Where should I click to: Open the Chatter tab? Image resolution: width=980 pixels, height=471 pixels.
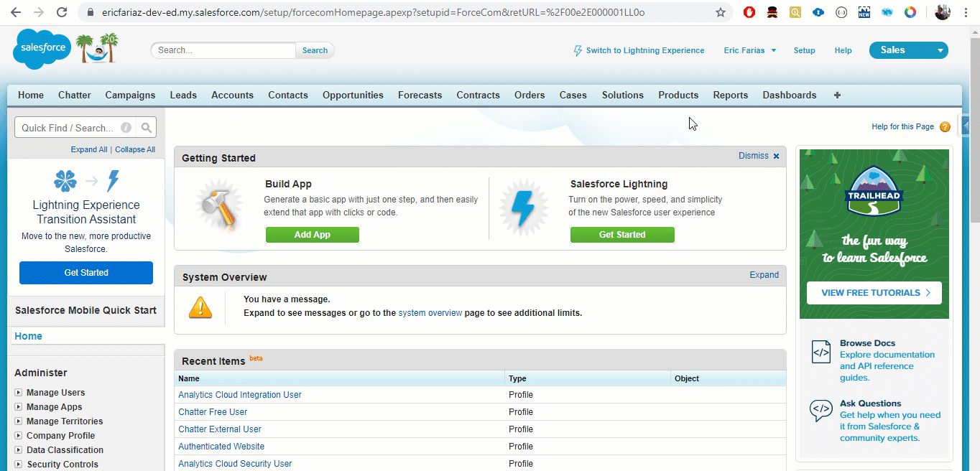75,95
